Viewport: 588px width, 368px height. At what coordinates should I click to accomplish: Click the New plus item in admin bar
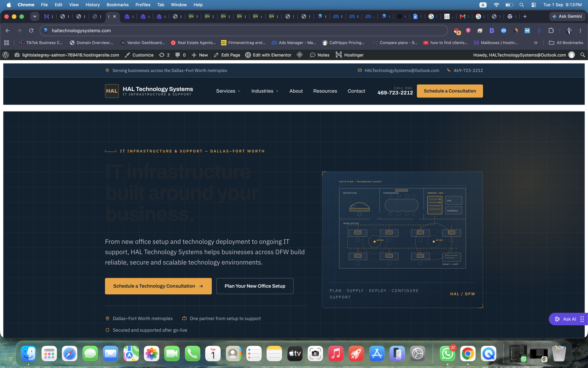(200, 55)
